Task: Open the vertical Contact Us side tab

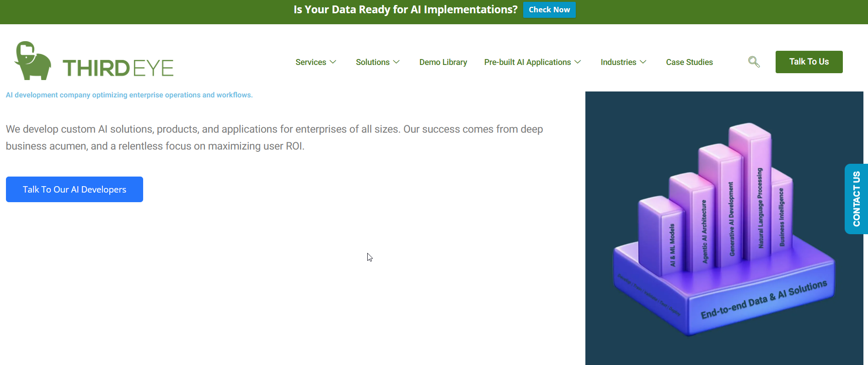Action: pyautogui.click(x=856, y=199)
